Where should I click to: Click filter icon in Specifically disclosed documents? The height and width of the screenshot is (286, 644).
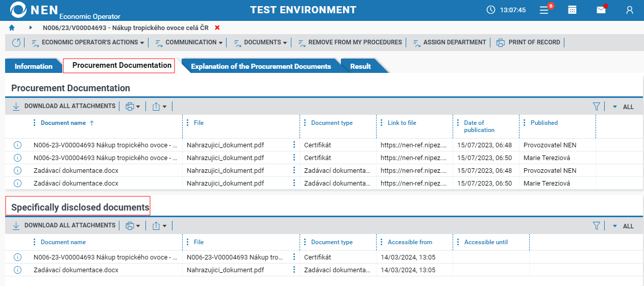(x=596, y=226)
